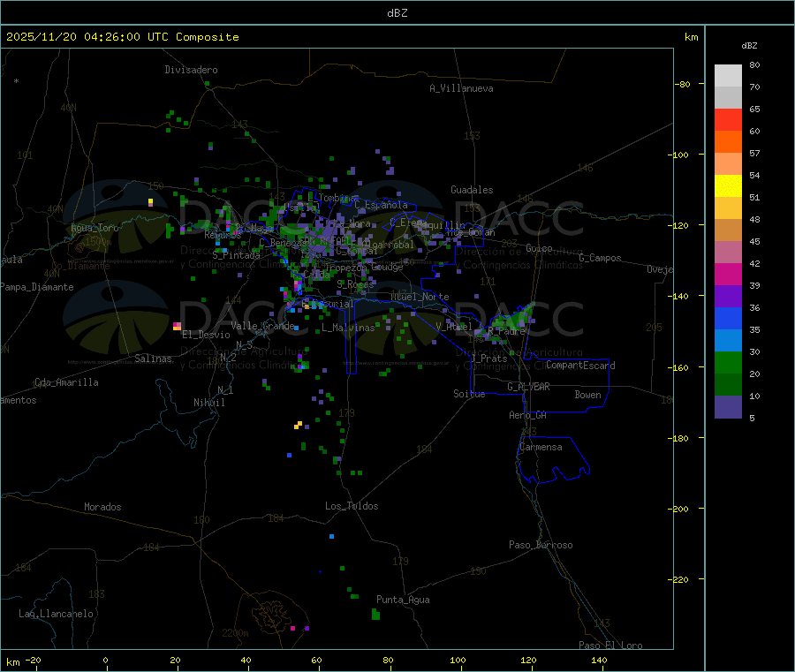Click the Punta_Agua label
This screenshot has height=672, width=795.
[x=403, y=600]
